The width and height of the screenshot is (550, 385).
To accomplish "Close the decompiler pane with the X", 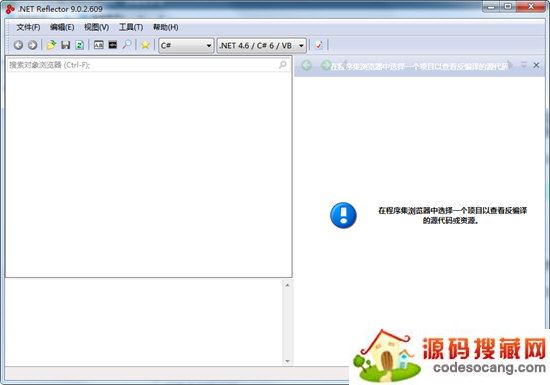I will point(536,65).
